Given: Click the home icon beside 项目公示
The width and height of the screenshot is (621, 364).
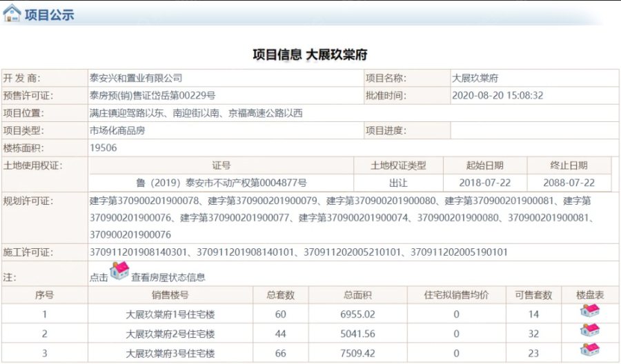Looking at the screenshot, I should click(12, 12).
